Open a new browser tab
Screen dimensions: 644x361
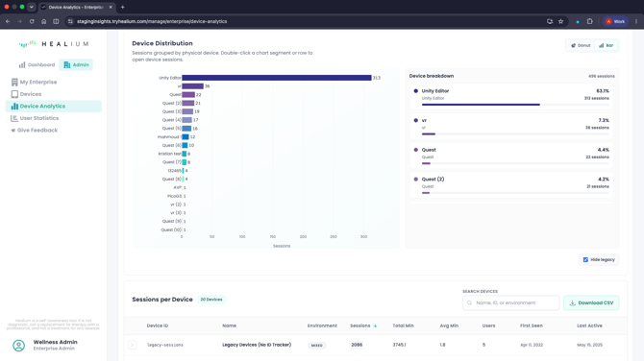tap(122, 7)
